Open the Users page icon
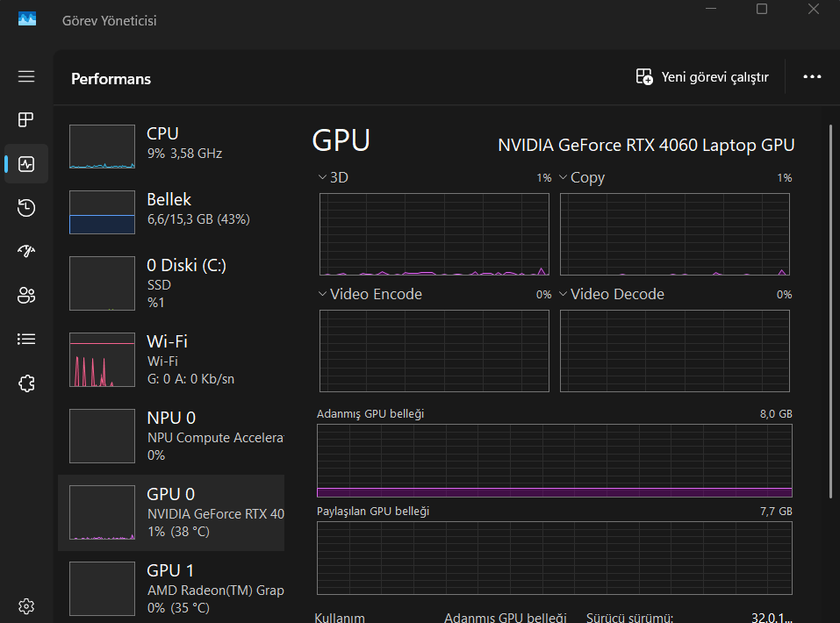Screen dimensions: 840x623 [26, 295]
